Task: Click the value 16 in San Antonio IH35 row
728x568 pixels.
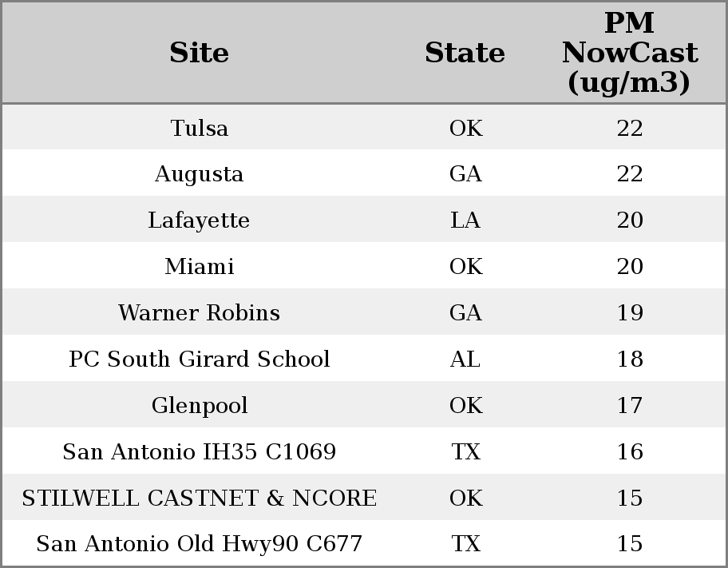Action: point(630,451)
